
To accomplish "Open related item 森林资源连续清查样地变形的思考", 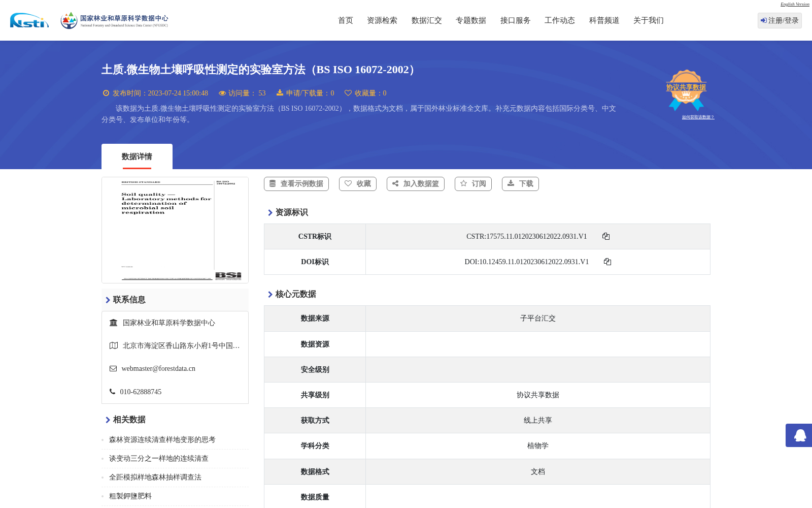I will coord(162,440).
